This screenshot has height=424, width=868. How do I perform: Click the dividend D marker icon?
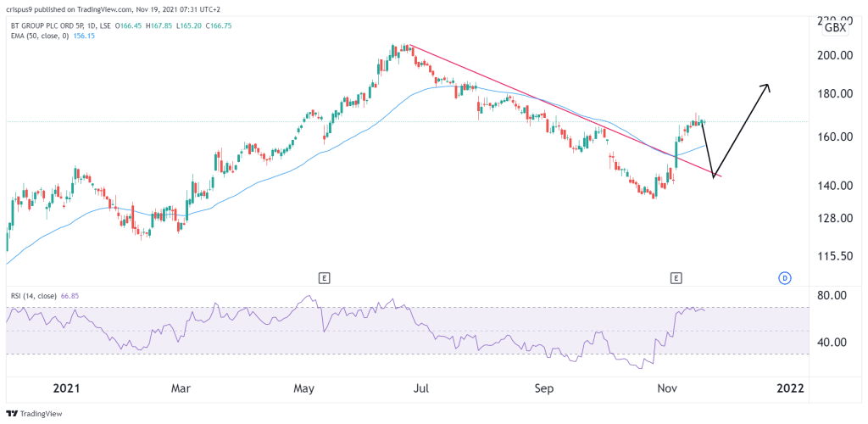pyautogui.click(x=784, y=278)
